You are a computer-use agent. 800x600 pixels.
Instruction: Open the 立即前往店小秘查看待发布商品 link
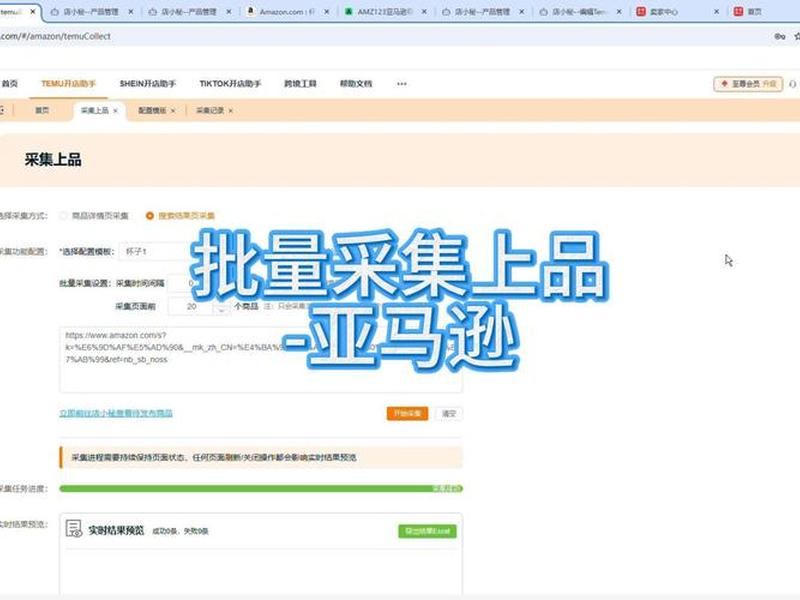pyautogui.click(x=116, y=413)
